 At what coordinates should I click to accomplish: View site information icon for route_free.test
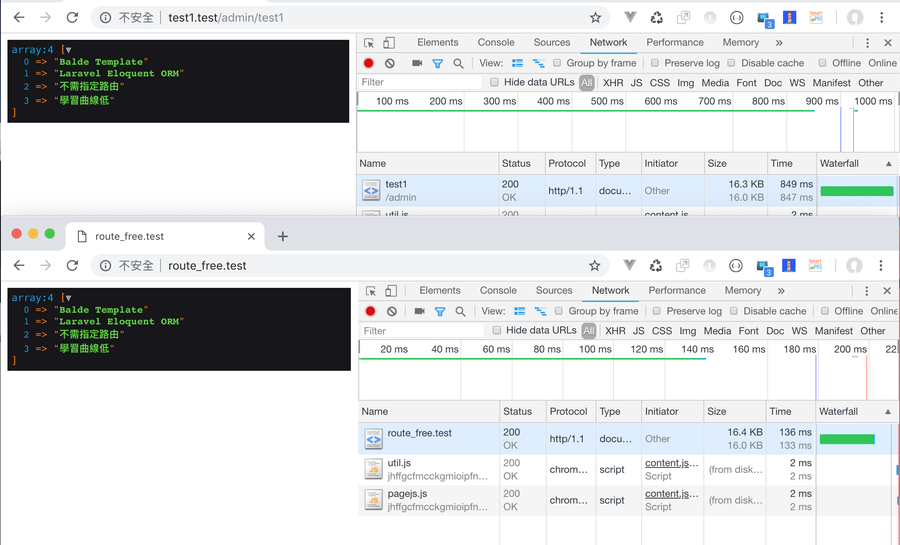click(106, 266)
